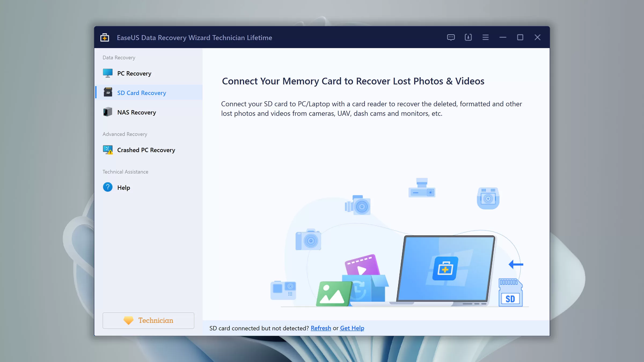Click the save/export icon in titlebar
The height and width of the screenshot is (362, 644).
468,37
